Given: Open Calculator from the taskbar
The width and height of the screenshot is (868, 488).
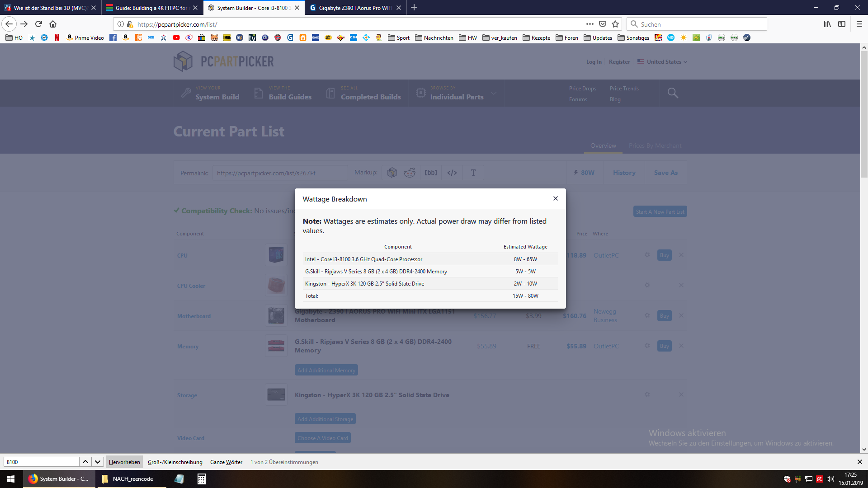Looking at the screenshot, I should tap(202, 479).
